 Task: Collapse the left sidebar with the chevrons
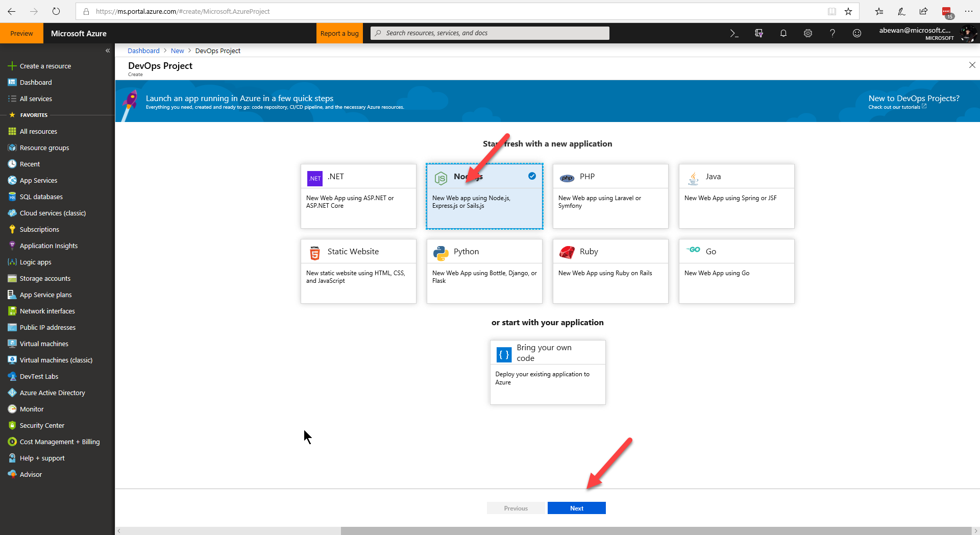pyautogui.click(x=108, y=51)
